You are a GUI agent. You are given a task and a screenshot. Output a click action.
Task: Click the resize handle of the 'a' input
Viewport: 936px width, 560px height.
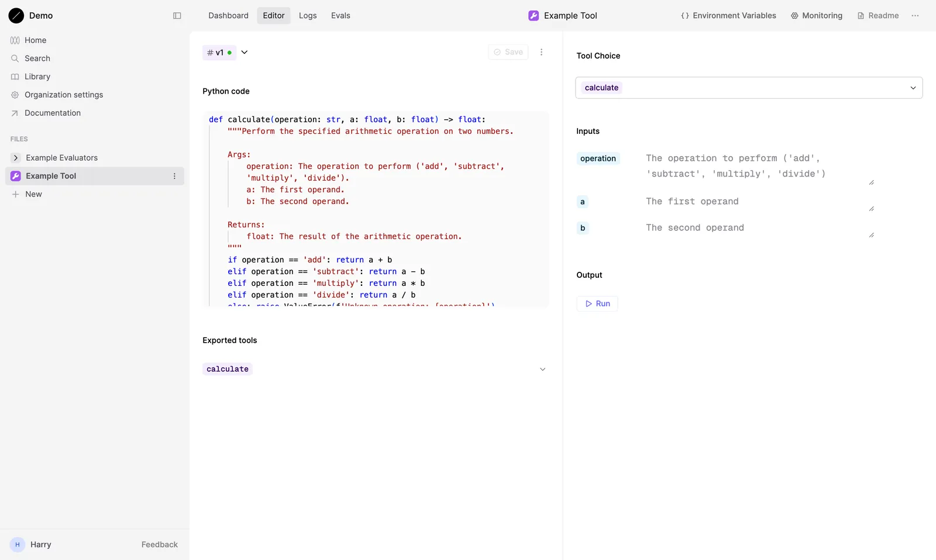[871, 209]
